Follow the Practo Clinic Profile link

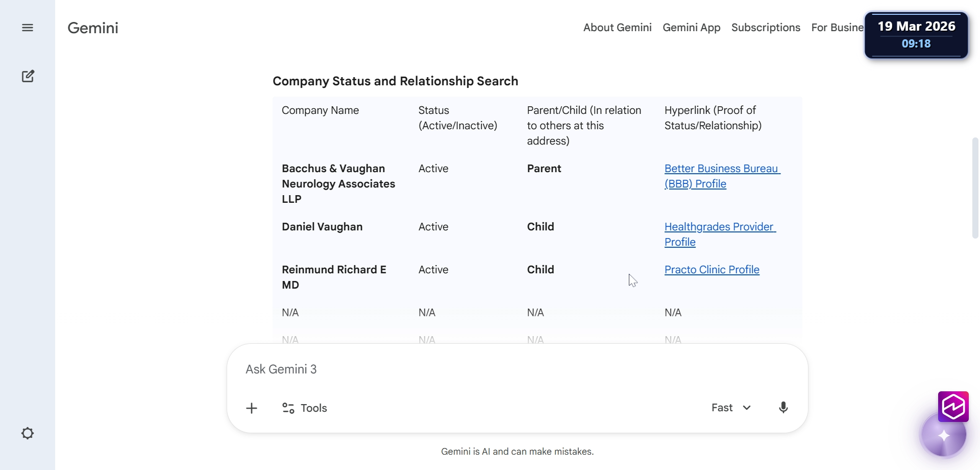click(x=712, y=270)
